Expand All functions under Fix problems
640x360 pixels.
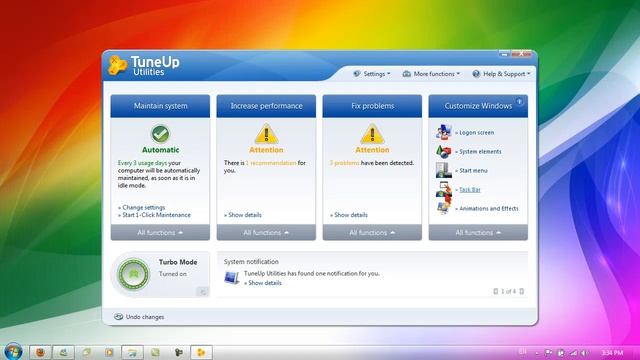[x=372, y=232]
